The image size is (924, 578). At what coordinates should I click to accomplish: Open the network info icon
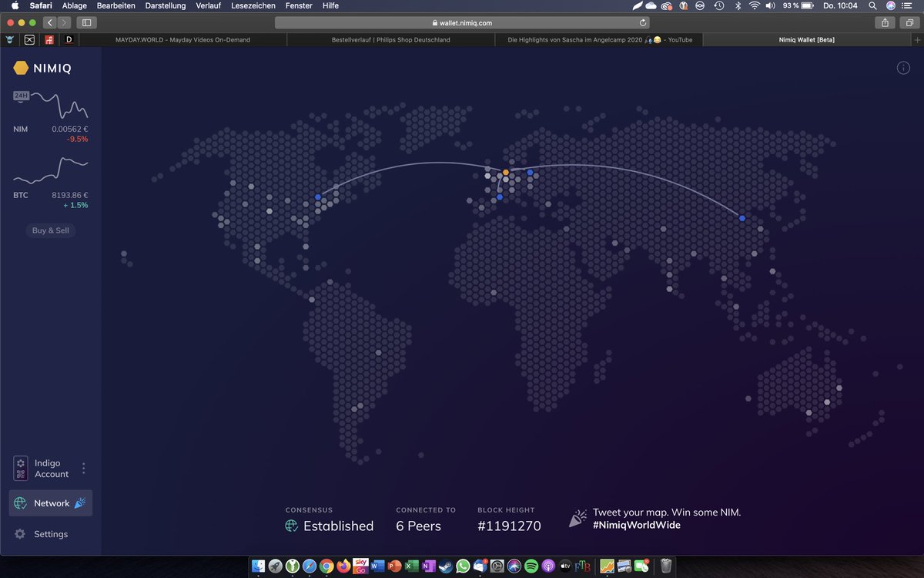(x=903, y=68)
